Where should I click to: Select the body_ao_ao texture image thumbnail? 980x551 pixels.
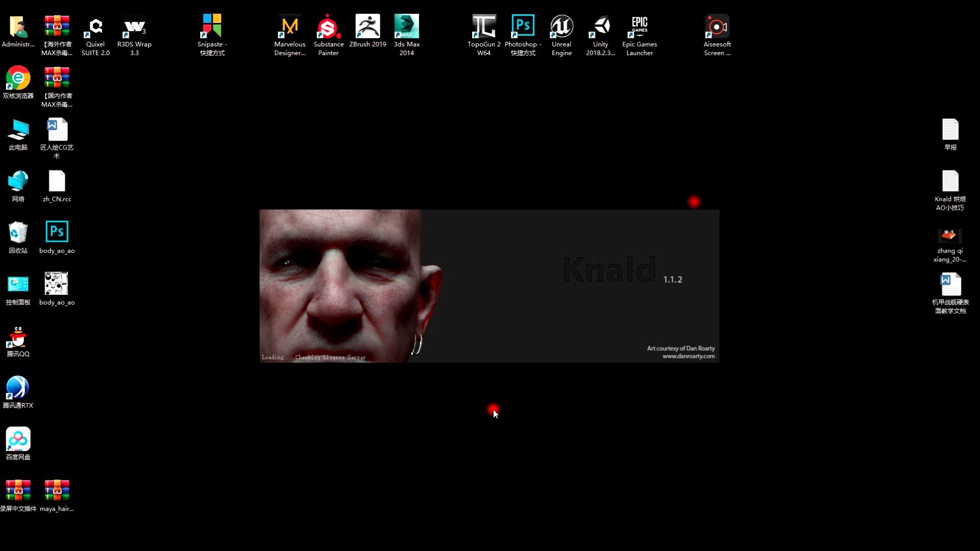pyautogui.click(x=57, y=284)
